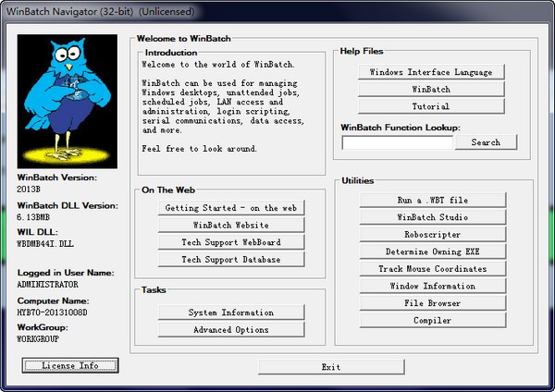Viewport: 555px width, 392px height.
Task: Visit the WinBatch Website
Action: (x=231, y=225)
